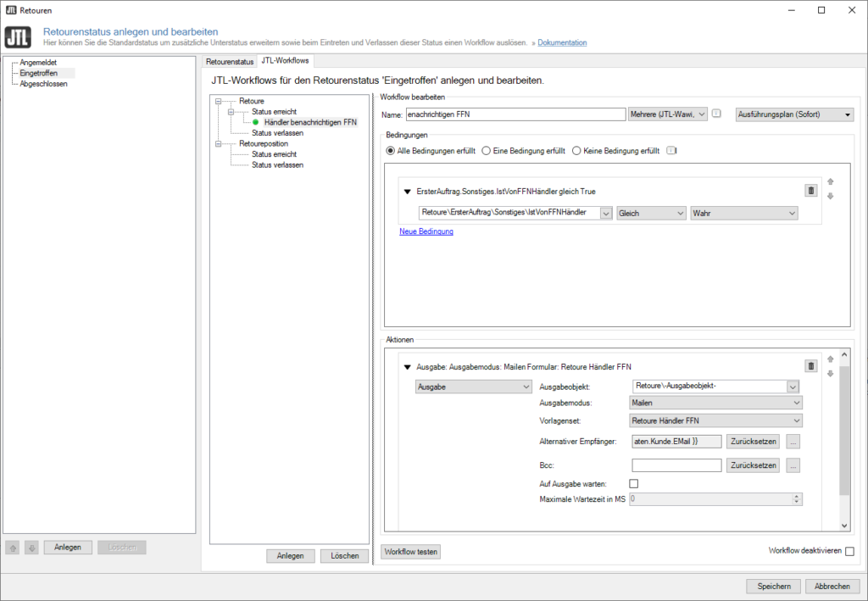Enable 'Auf Ausgabe warten' checkbox
Viewport: 868px width, 601px height.
(x=632, y=483)
